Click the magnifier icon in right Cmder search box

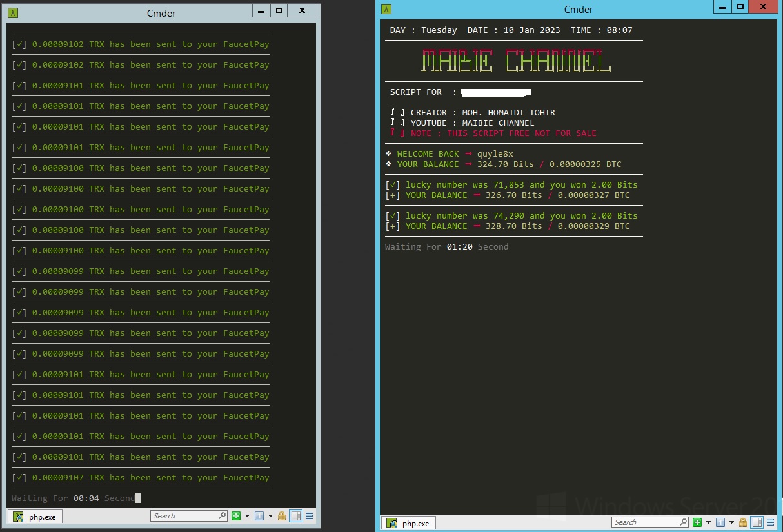(x=683, y=522)
